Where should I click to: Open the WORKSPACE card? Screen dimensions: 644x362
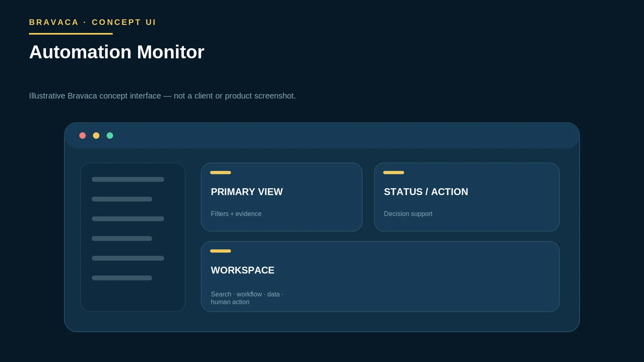(x=380, y=276)
